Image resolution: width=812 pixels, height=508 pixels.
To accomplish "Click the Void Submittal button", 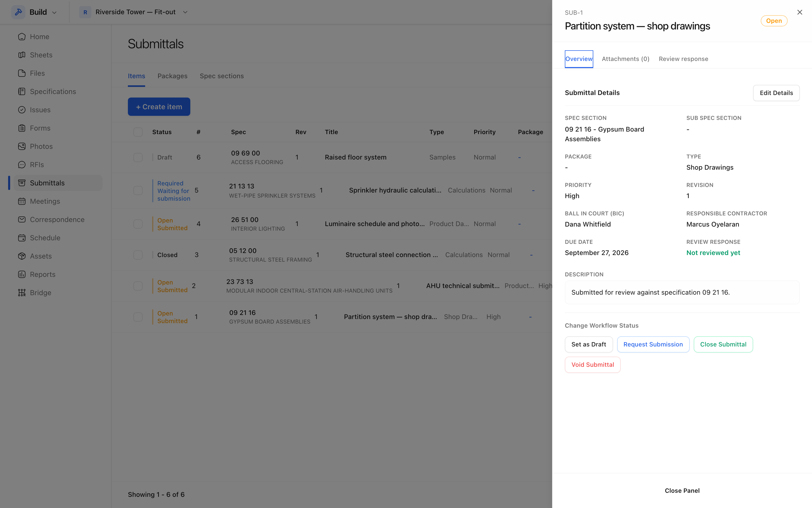I will (x=593, y=364).
